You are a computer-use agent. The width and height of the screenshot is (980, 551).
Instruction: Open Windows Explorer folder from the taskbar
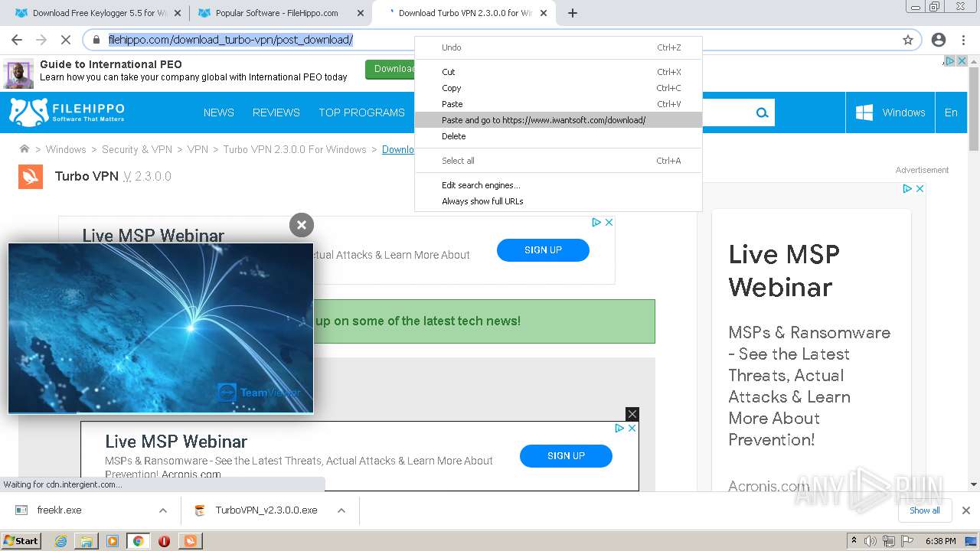point(87,541)
